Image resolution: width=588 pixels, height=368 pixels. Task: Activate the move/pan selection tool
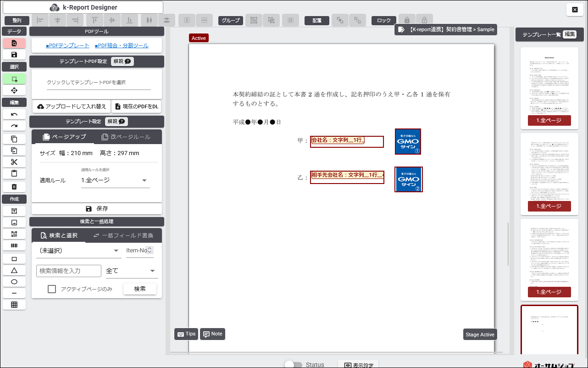pyautogui.click(x=14, y=90)
